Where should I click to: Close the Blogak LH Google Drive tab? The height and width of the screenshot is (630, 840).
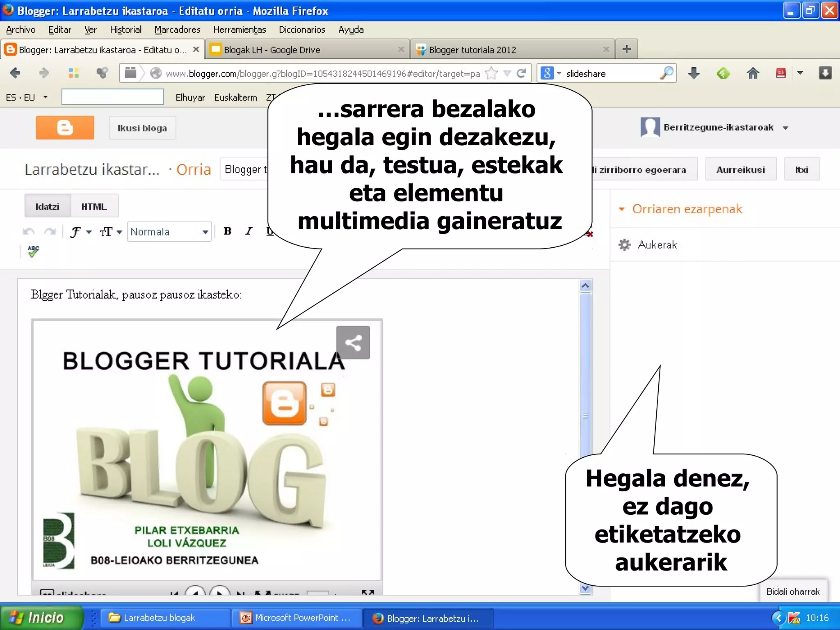coord(401,49)
